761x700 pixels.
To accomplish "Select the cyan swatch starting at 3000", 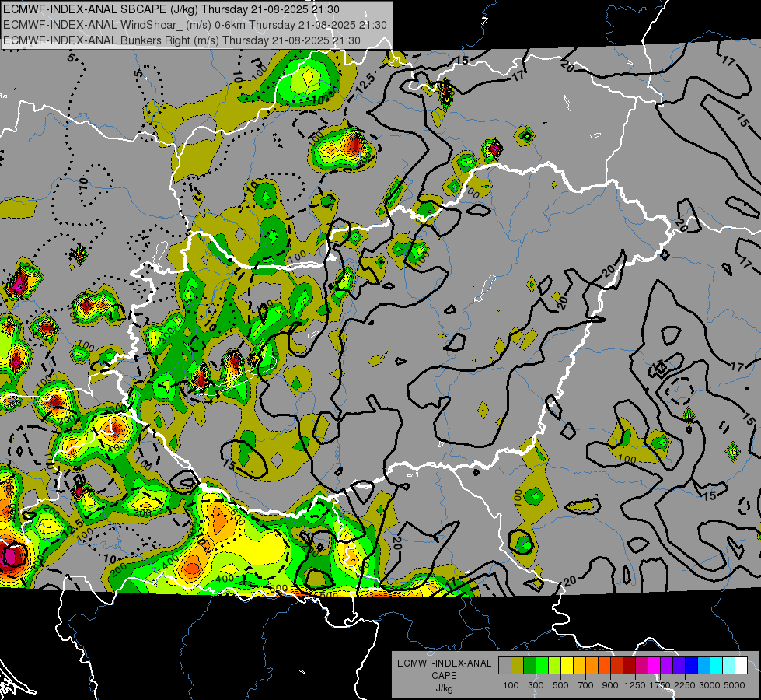I will point(717,666).
